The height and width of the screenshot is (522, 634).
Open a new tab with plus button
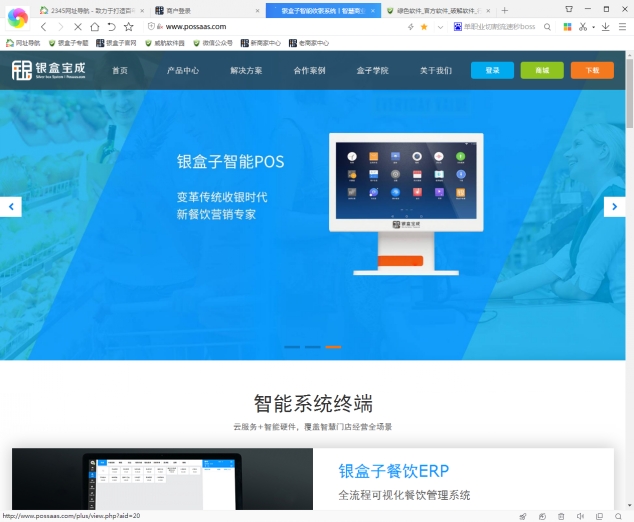(x=505, y=11)
